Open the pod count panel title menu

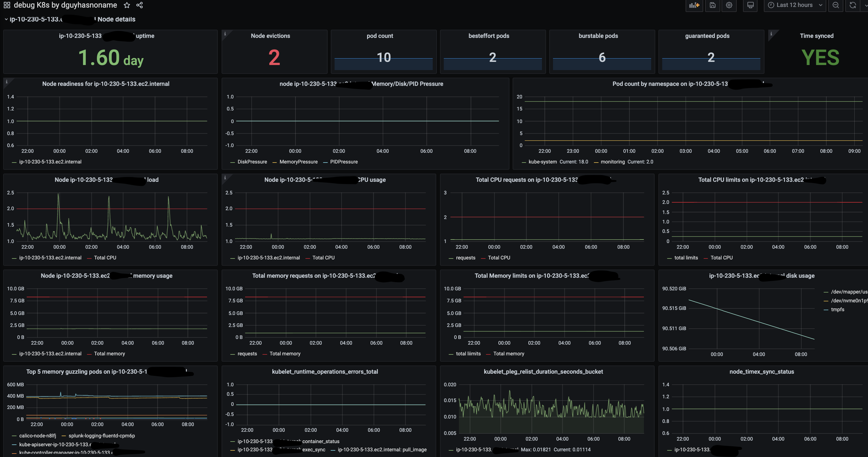click(380, 36)
